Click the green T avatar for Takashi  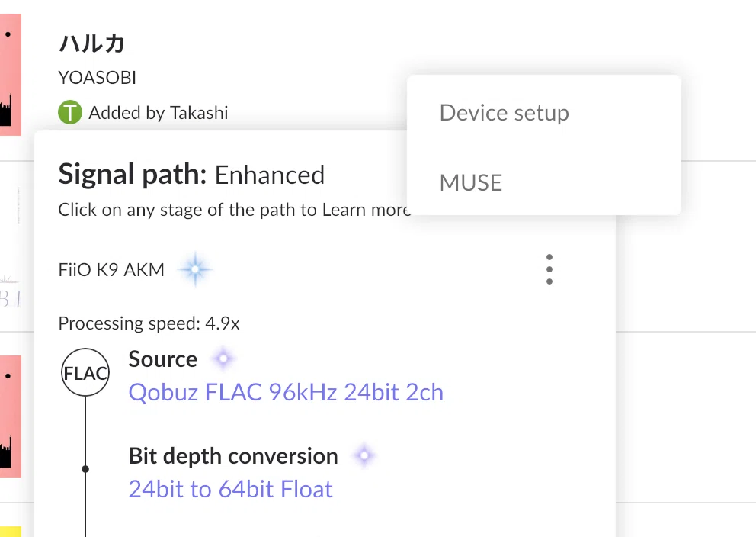click(70, 112)
